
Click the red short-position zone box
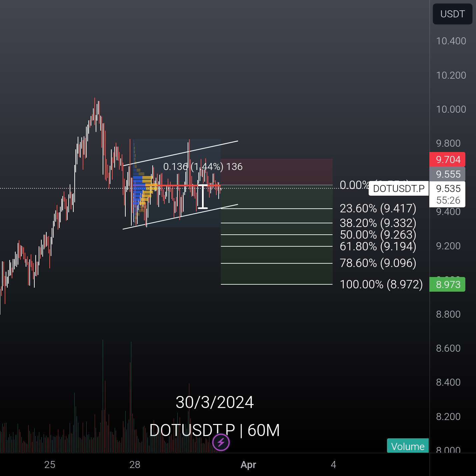pyautogui.click(x=277, y=172)
